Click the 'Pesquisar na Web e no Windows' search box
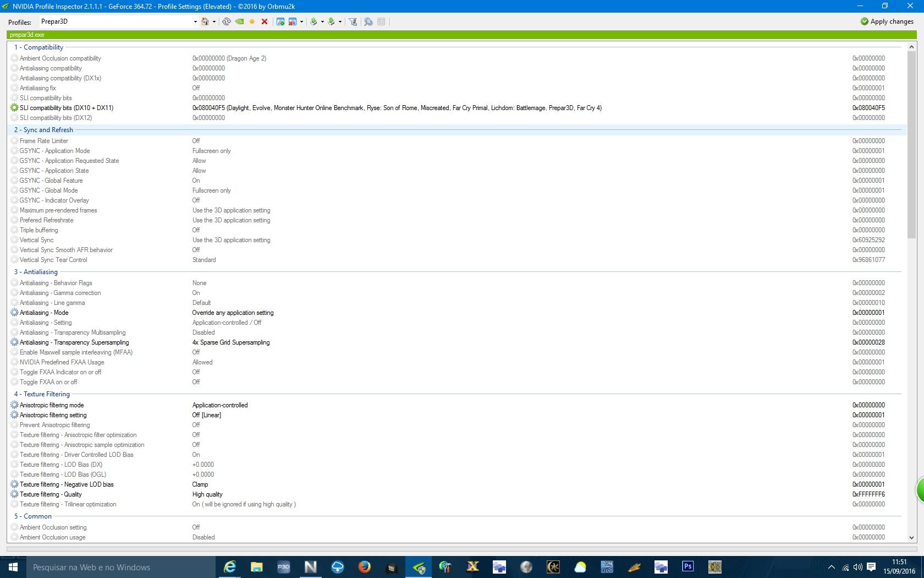 click(120, 567)
